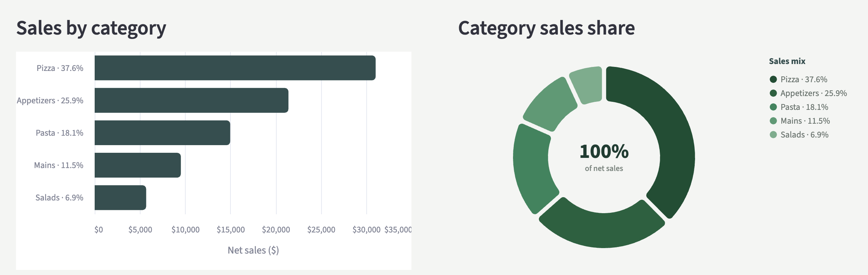Select the Mains bar in Sales by category
This screenshot has width=868, height=275.
pos(138,165)
